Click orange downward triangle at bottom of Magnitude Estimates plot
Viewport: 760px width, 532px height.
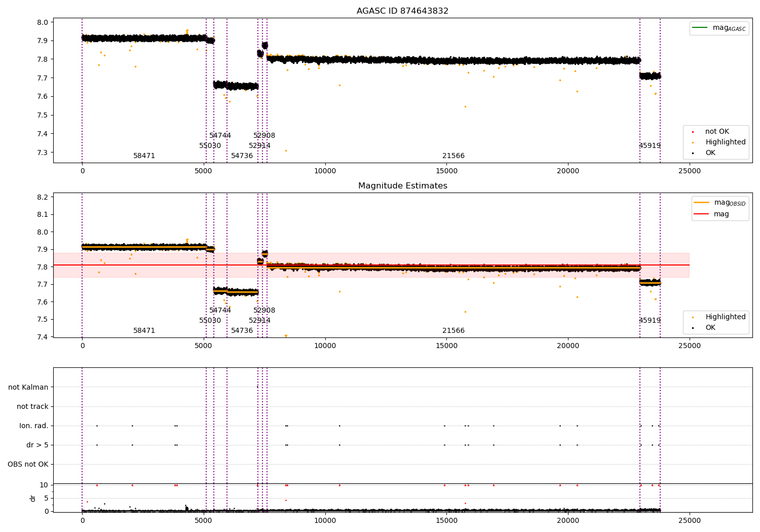[286, 336]
